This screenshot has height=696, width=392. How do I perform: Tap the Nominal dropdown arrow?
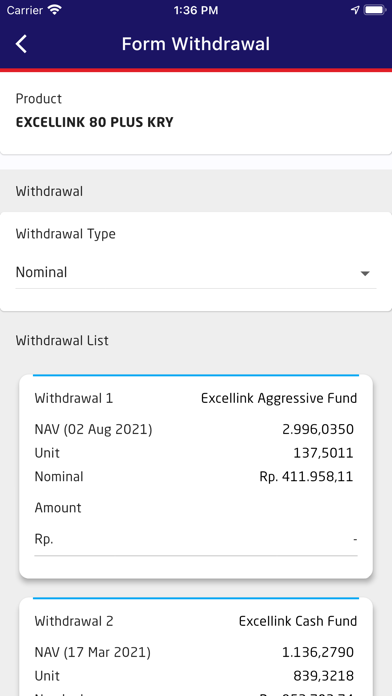(365, 274)
